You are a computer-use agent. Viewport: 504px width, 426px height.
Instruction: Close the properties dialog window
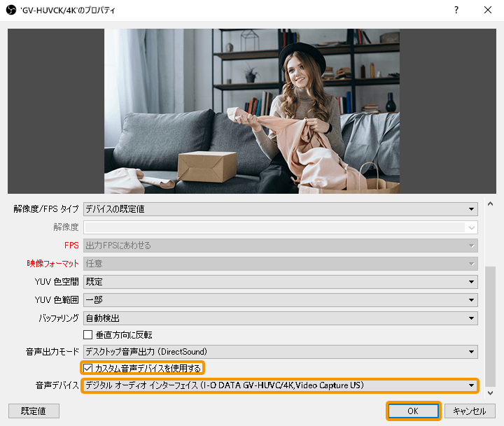point(488,10)
